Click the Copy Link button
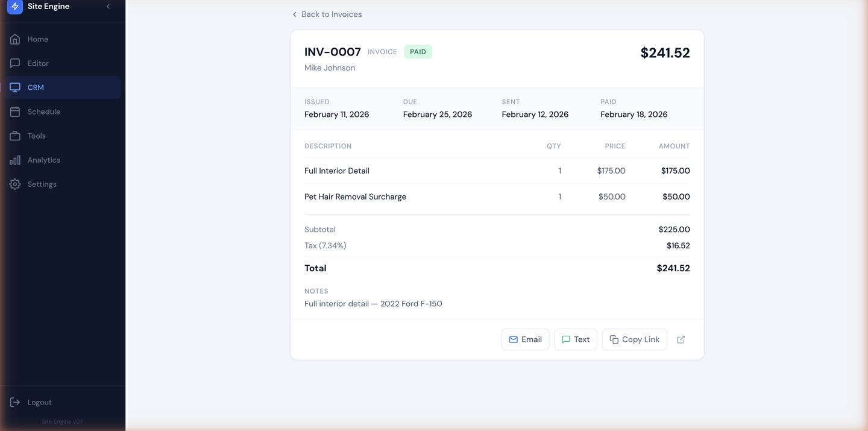868x431 pixels. (x=634, y=339)
